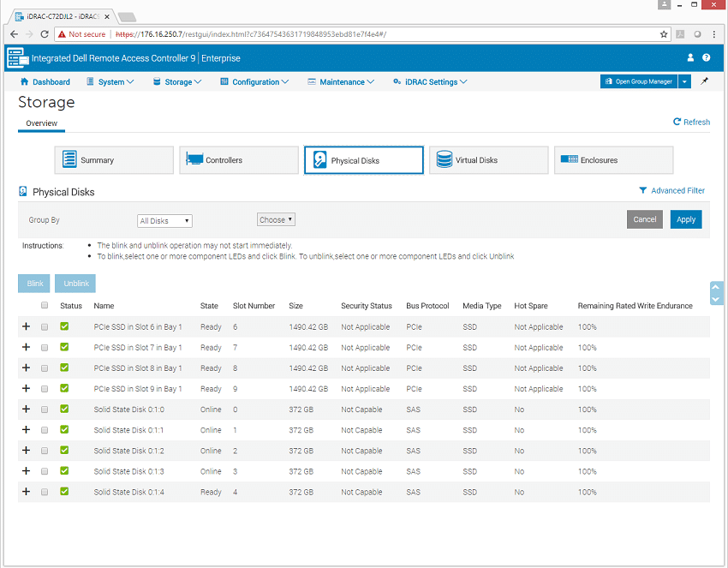This screenshot has width=728, height=568.
Task: Click green status icon for PCIe SSD Slot 6
Action: point(64,326)
